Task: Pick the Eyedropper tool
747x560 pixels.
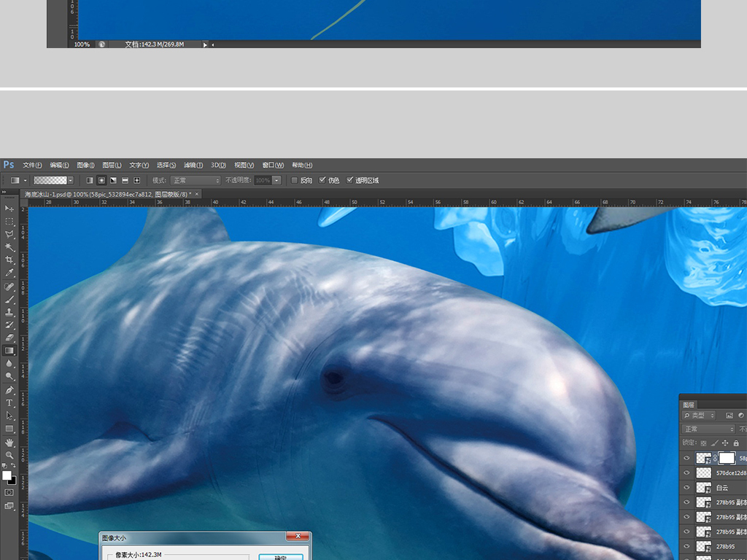Action: coord(9,273)
